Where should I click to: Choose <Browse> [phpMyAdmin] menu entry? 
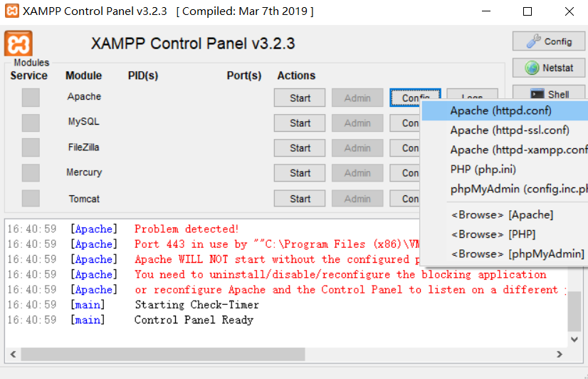tap(505, 254)
